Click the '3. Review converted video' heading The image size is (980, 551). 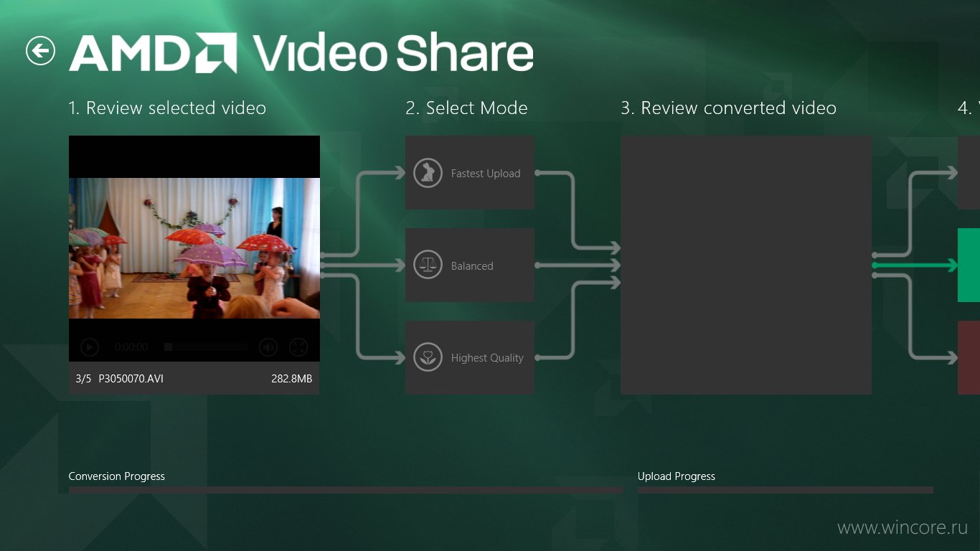[728, 108]
